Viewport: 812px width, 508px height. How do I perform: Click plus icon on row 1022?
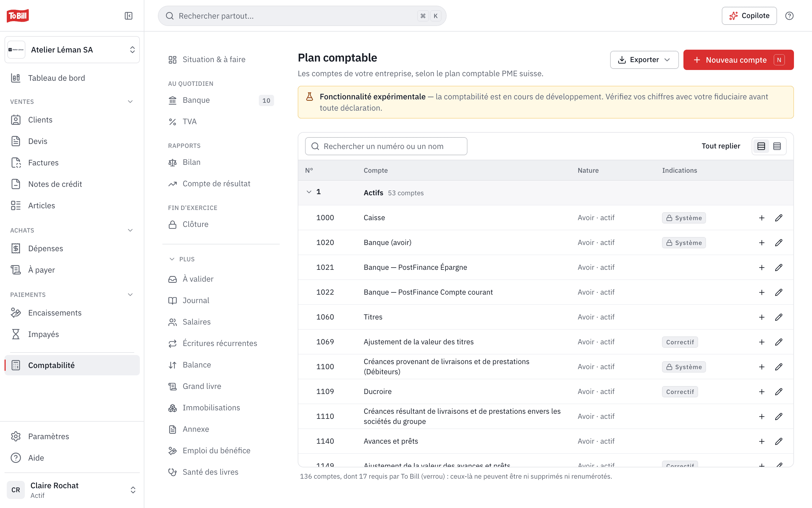(762, 292)
